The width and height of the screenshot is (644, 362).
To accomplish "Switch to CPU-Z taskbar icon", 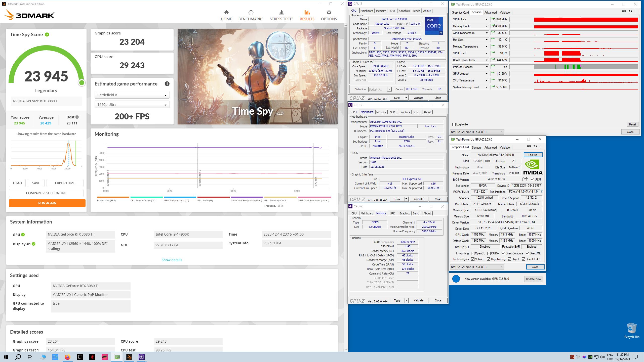I will (142, 357).
